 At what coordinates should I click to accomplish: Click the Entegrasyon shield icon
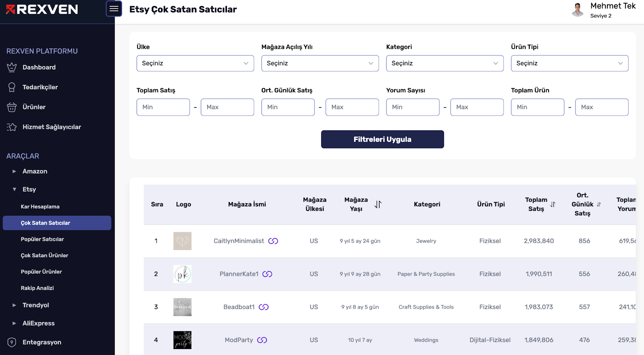coord(12,342)
